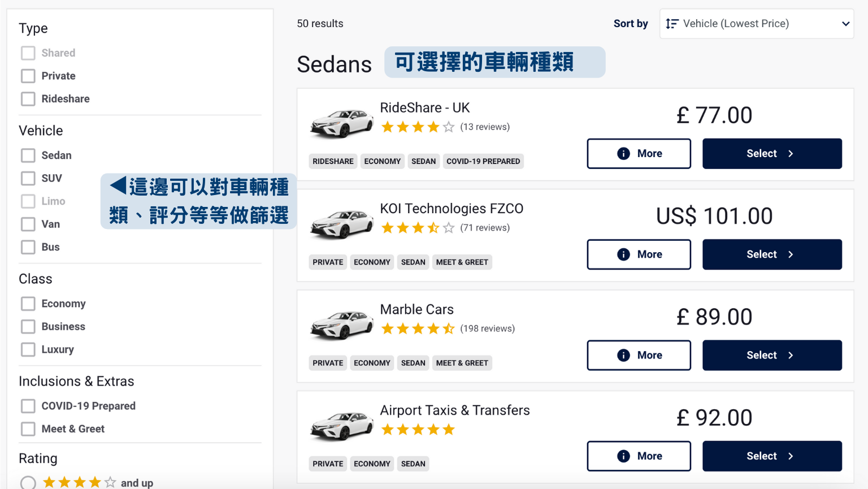The width and height of the screenshot is (868, 489).
Task: Open the (198 reviews) link for Marble Cars
Action: 487,328
